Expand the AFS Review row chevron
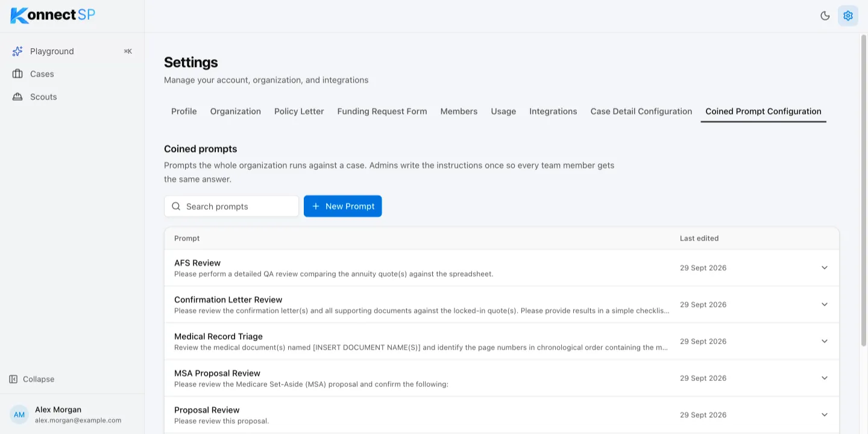The height and width of the screenshot is (434, 868). click(x=825, y=268)
